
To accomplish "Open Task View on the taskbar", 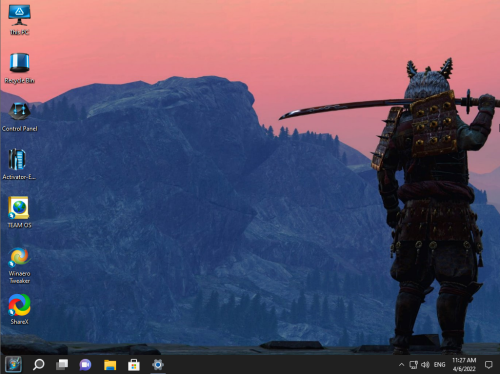I will (62, 364).
